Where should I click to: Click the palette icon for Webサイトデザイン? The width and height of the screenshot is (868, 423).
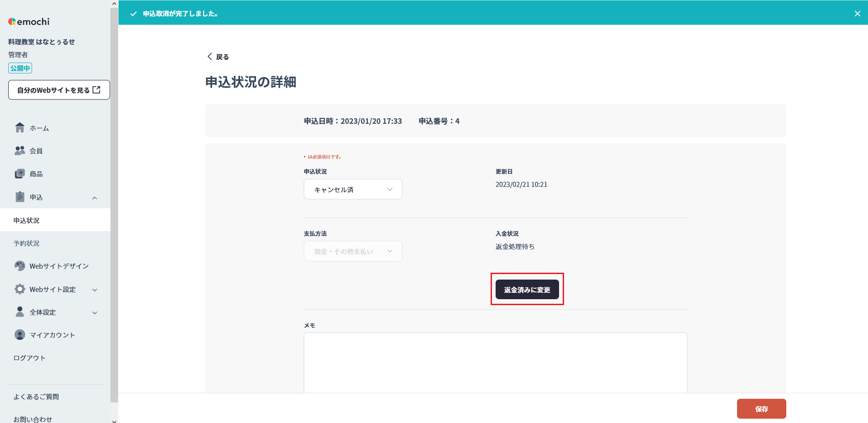click(x=20, y=266)
